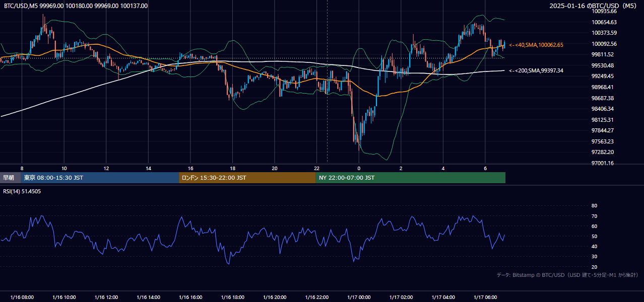This screenshot has height=302, width=644.
Task: Click RSI axis level 60
Action: click(x=594, y=226)
